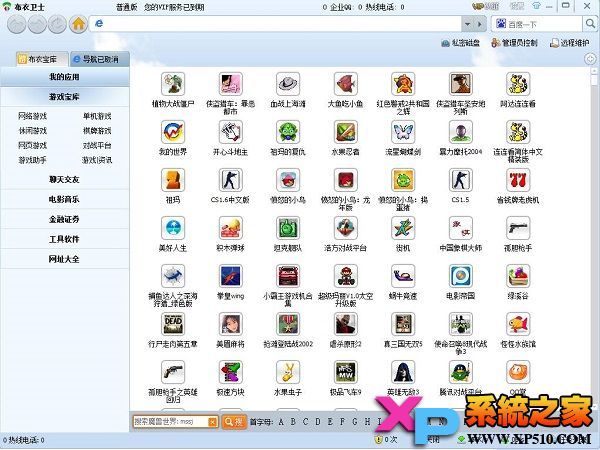Viewport: 600px width, 450px height.
Task: Click the browser back arrow button
Action: (17, 24)
